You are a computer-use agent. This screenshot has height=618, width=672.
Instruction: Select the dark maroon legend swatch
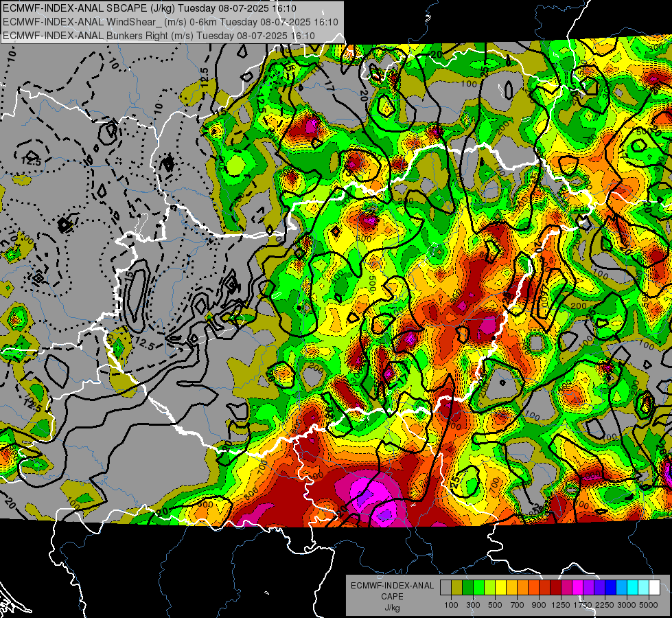[555, 588]
